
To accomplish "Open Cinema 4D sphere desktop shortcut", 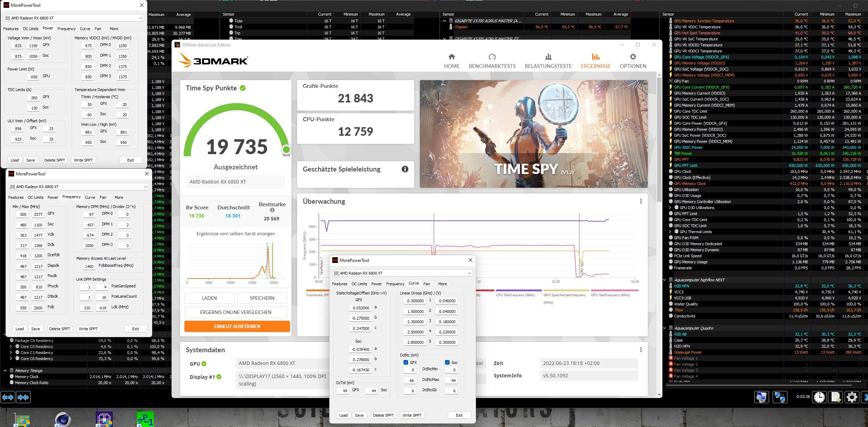I will pos(63,420).
